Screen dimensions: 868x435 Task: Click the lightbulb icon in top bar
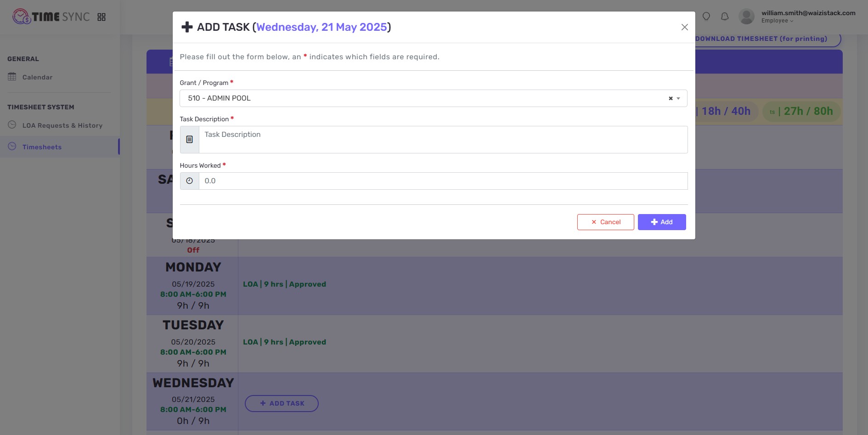pyautogui.click(x=706, y=17)
